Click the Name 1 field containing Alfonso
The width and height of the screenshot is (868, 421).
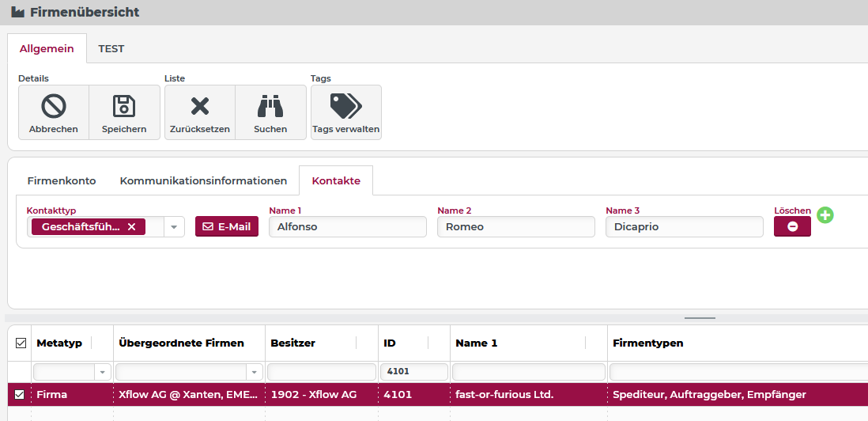[x=347, y=227]
